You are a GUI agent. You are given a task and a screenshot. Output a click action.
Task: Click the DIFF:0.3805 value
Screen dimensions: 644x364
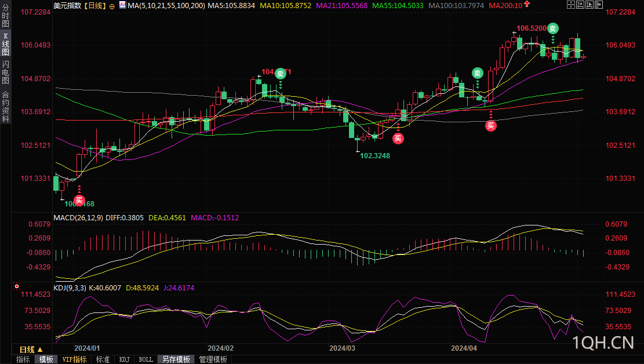coord(125,218)
